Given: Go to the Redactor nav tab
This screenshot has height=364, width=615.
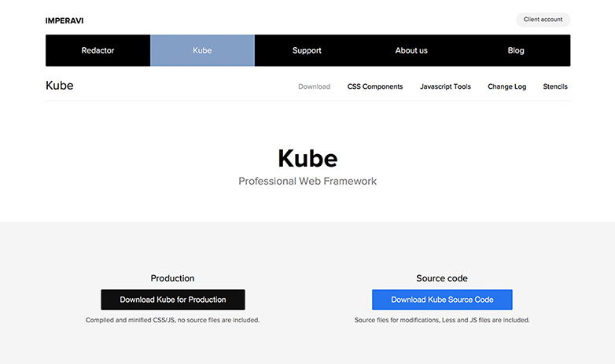Looking at the screenshot, I should tap(98, 50).
